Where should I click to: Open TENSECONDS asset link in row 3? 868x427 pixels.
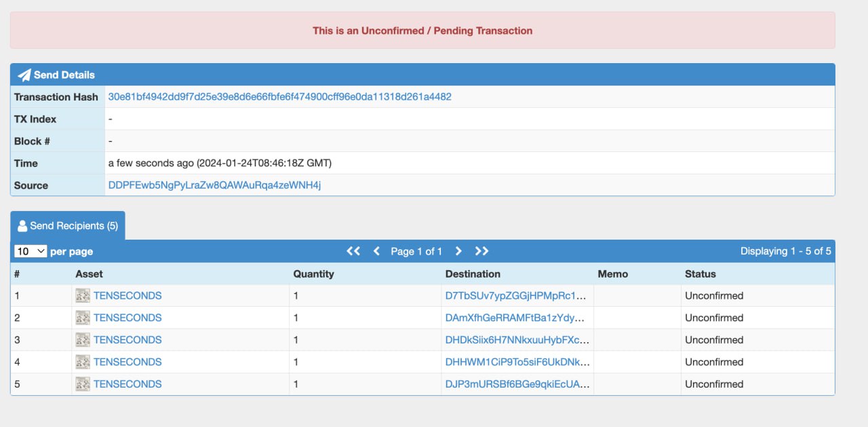(127, 339)
